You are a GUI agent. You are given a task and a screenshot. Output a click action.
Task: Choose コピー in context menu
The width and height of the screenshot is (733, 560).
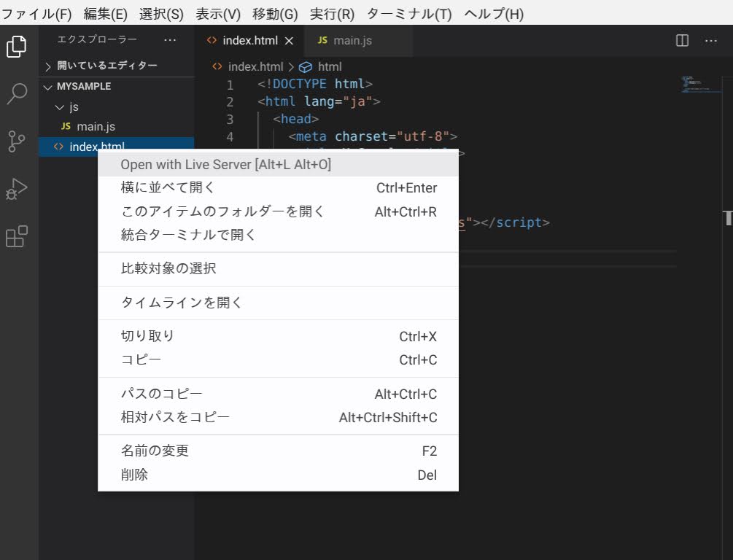coord(278,360)
